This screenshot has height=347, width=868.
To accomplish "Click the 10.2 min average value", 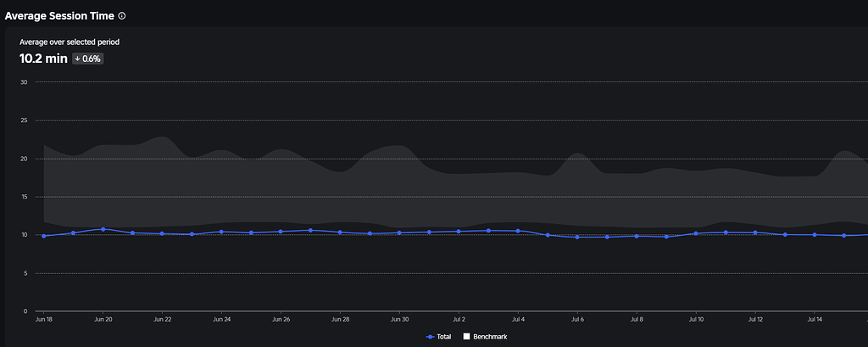I will pos(43,59).
